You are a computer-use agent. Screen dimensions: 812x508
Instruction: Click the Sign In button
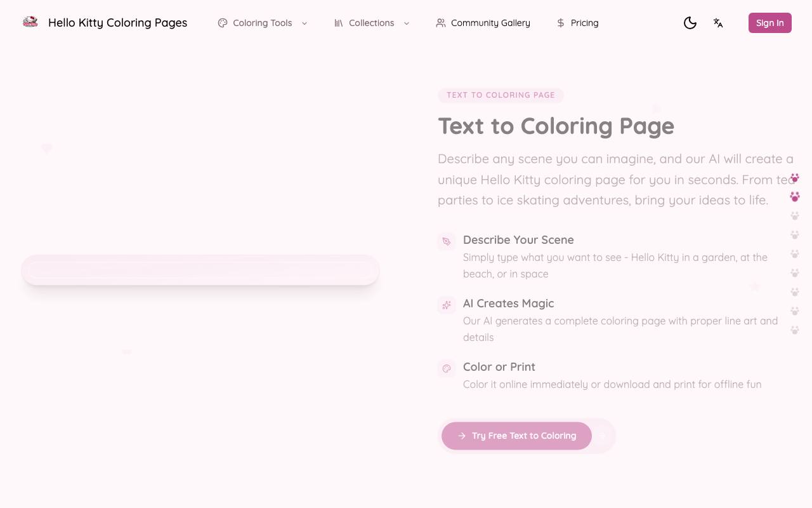click(x=769, y=23)
